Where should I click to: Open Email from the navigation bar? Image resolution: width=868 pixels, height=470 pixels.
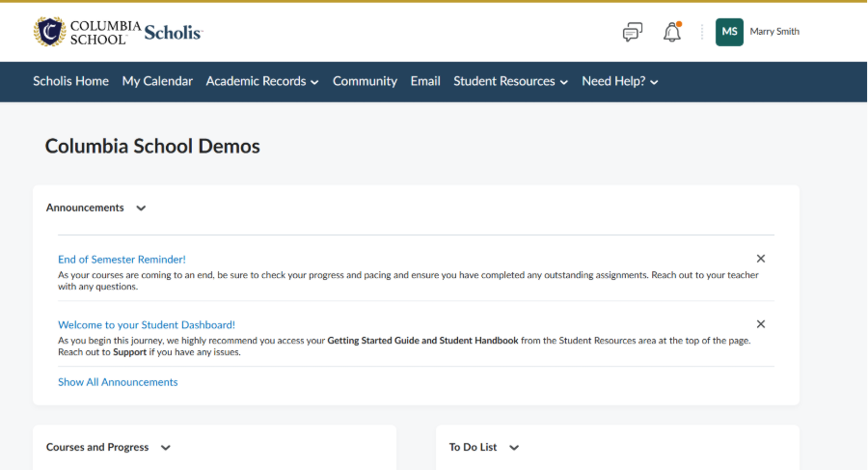pyautogui.click(x=425, y=81)
